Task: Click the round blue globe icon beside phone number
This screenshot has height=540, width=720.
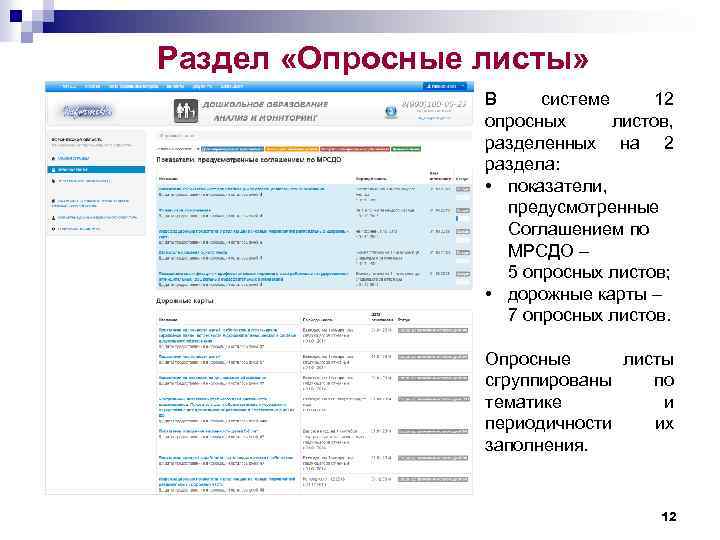Action: 391,111
